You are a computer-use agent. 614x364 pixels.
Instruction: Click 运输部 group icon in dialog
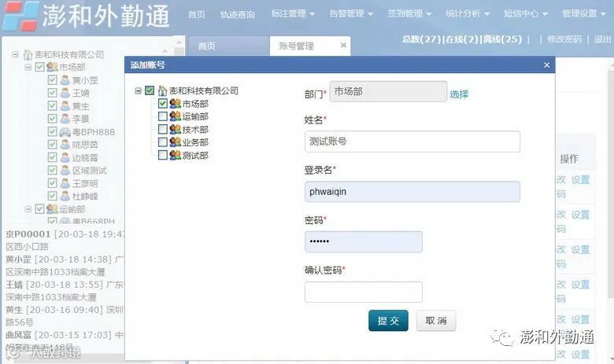tap(175, 116)
